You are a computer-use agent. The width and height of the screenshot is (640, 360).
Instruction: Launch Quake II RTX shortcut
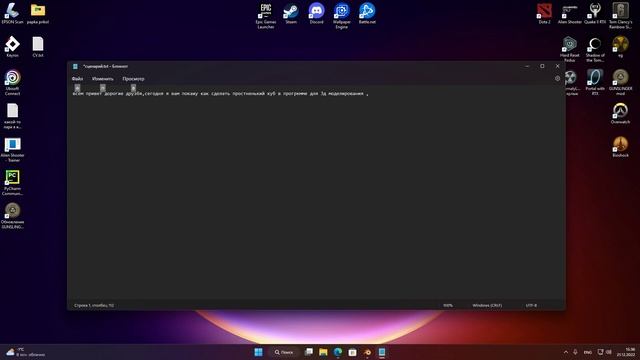click(595, 13)
